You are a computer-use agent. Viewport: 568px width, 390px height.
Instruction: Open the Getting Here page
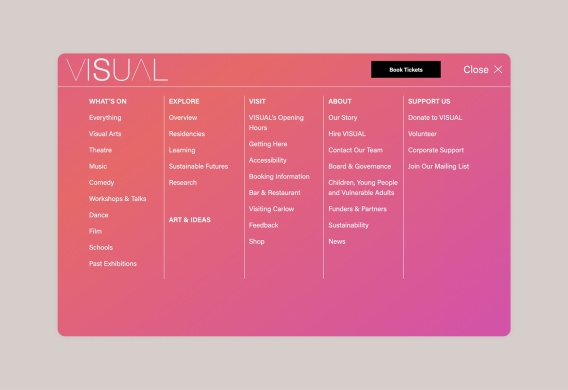pos(268,144)
